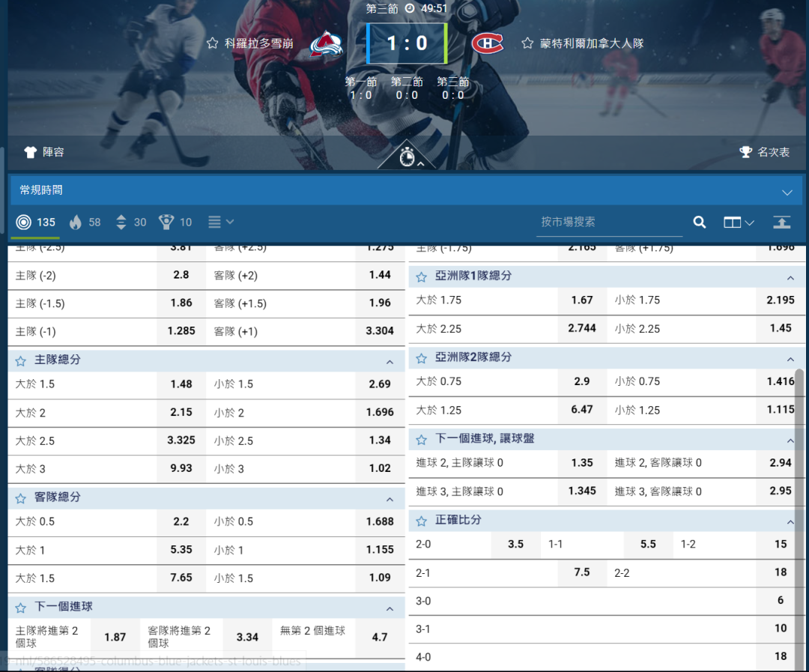Star the 主隊總分 market

(x=21, y=361)
